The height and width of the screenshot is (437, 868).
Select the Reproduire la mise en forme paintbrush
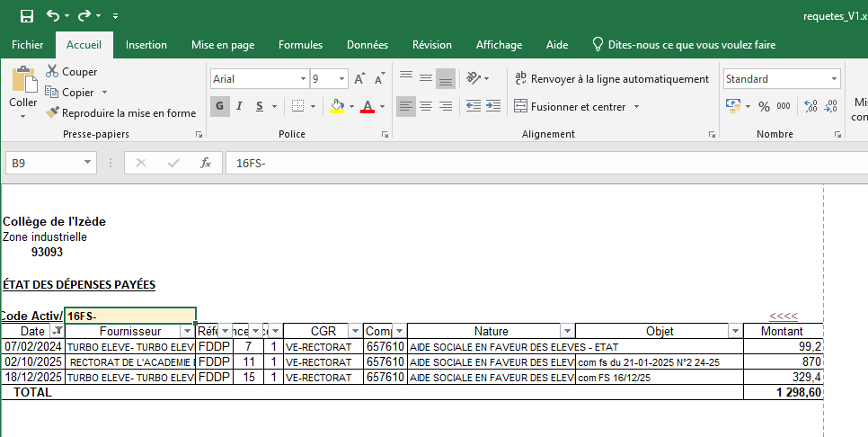coord(52,113)
